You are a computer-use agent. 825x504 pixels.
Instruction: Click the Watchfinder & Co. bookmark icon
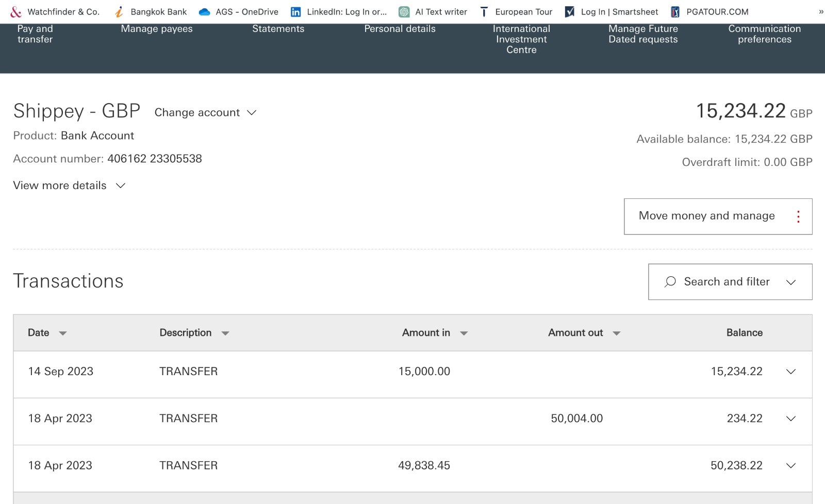[16, 12]
